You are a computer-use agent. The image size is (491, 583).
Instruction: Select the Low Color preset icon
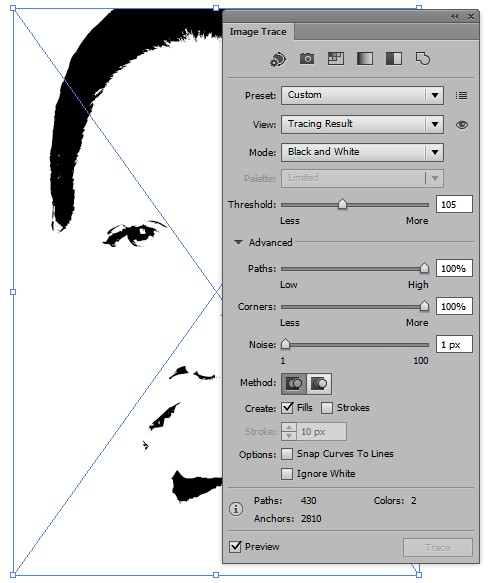click(336, 58)
